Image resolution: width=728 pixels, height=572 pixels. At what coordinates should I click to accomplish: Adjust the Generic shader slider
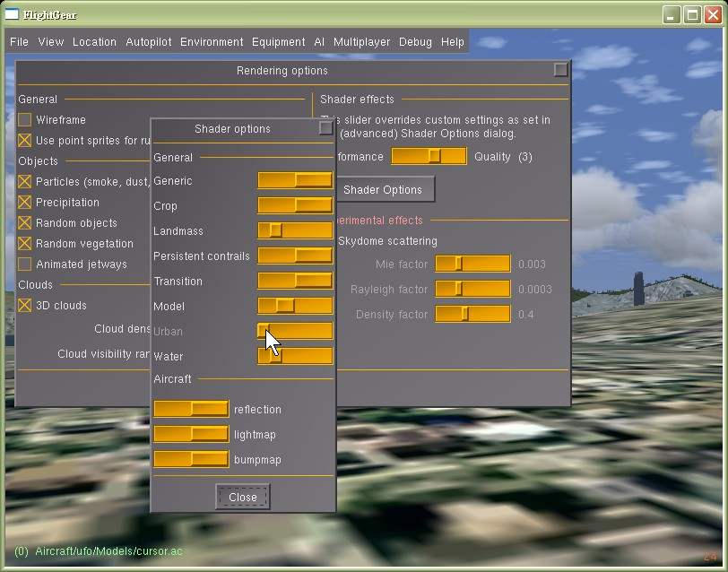295,180
